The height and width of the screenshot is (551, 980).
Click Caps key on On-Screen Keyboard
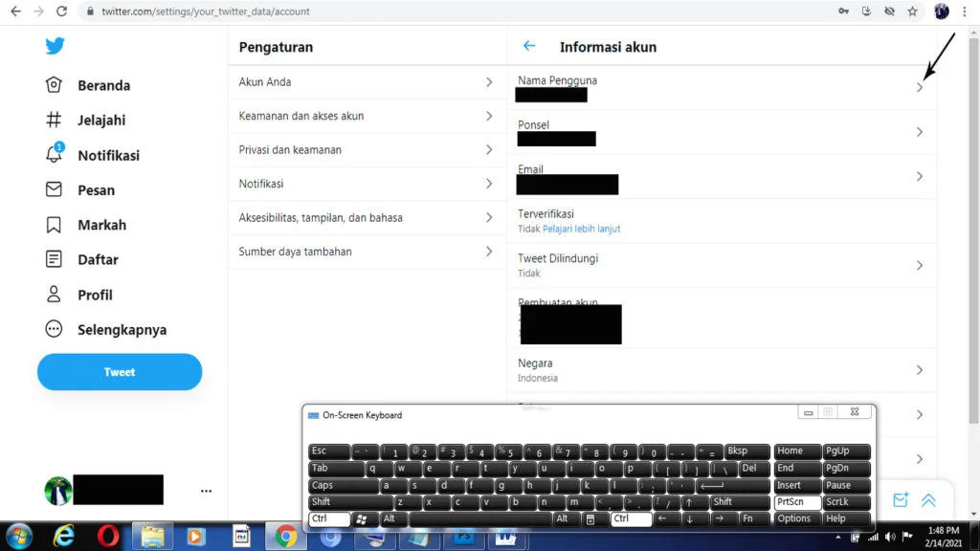pyautogui.click(x=343, y=485)
